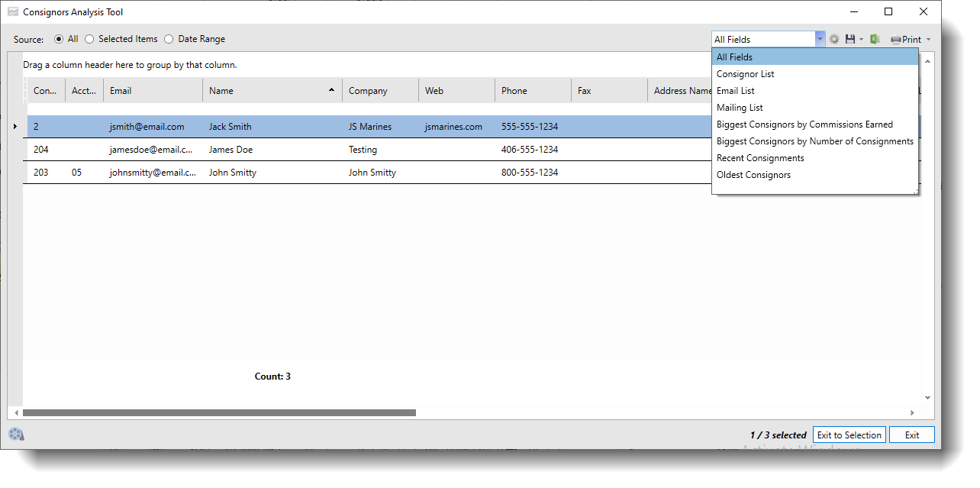This screenshot has height=488, width=980.
Task: Click the dropdown list resize grip
Action: pyautogui.click(x=915, y=191)
